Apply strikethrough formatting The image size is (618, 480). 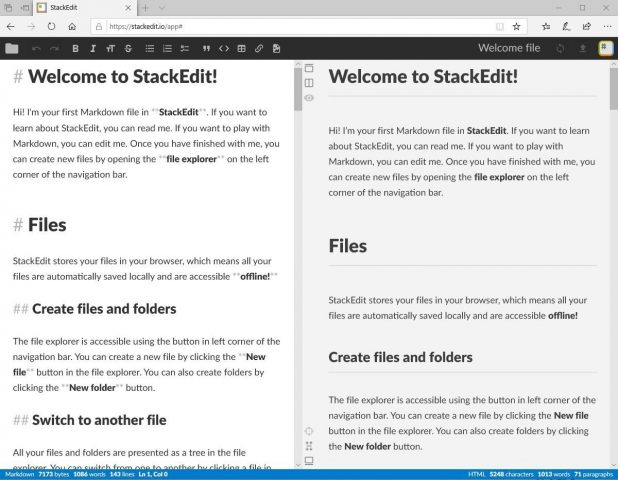[x=128, y=48]
